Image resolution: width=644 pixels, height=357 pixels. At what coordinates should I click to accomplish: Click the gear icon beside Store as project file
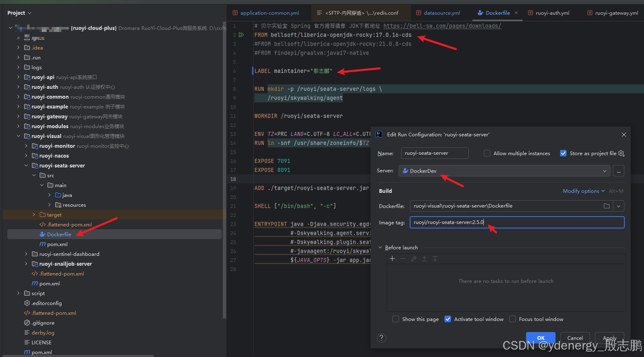point(621,153)
